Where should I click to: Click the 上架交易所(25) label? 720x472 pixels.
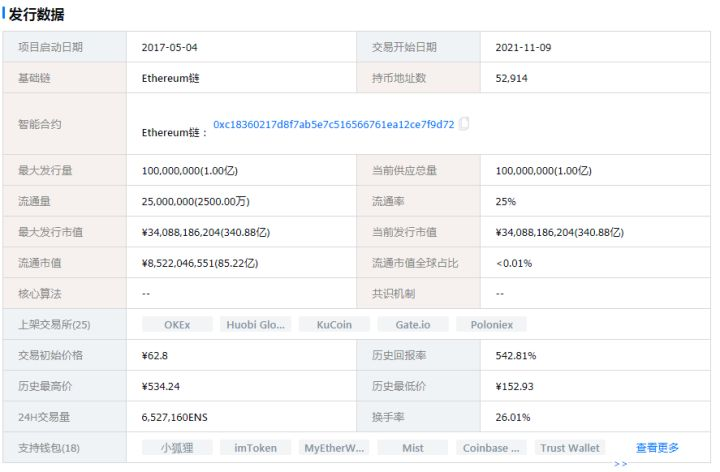54,325
